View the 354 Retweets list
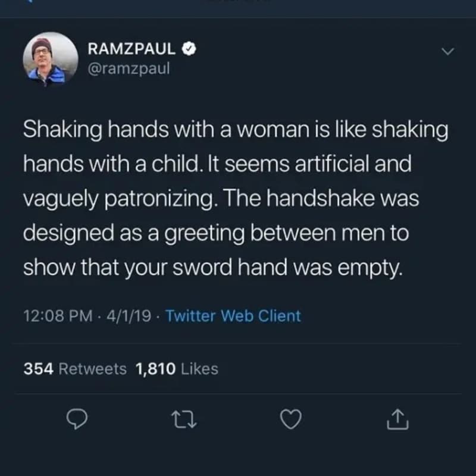 75,369
